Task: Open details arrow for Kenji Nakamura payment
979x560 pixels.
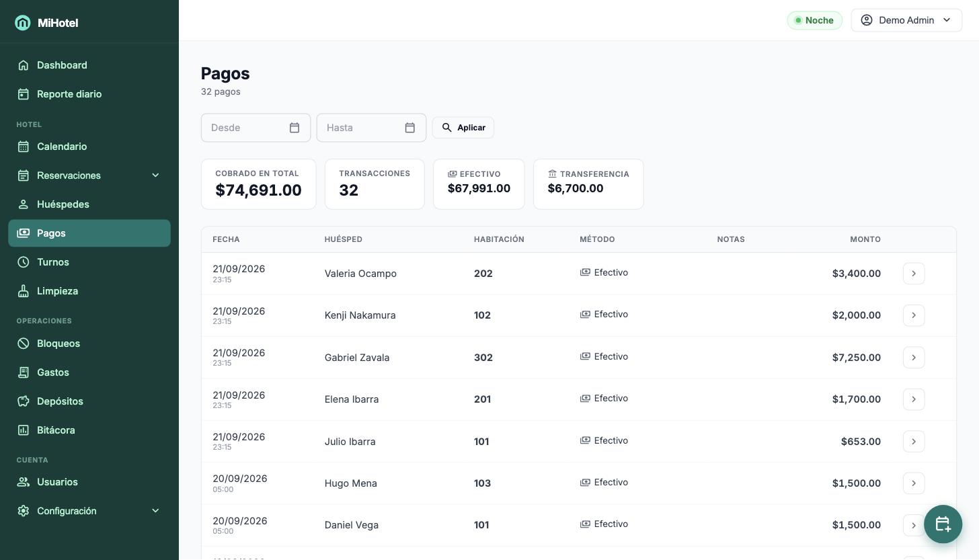Action: click(914, 315)
